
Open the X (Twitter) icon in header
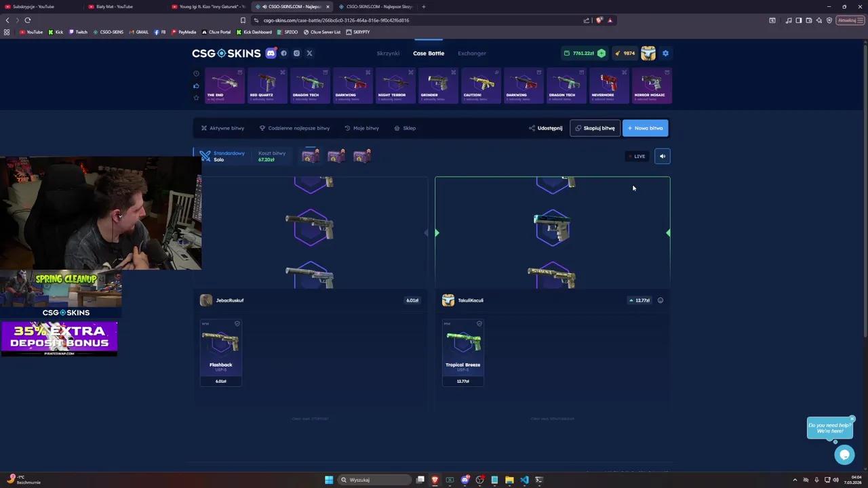pyautogui.click(x=309, y=53)
